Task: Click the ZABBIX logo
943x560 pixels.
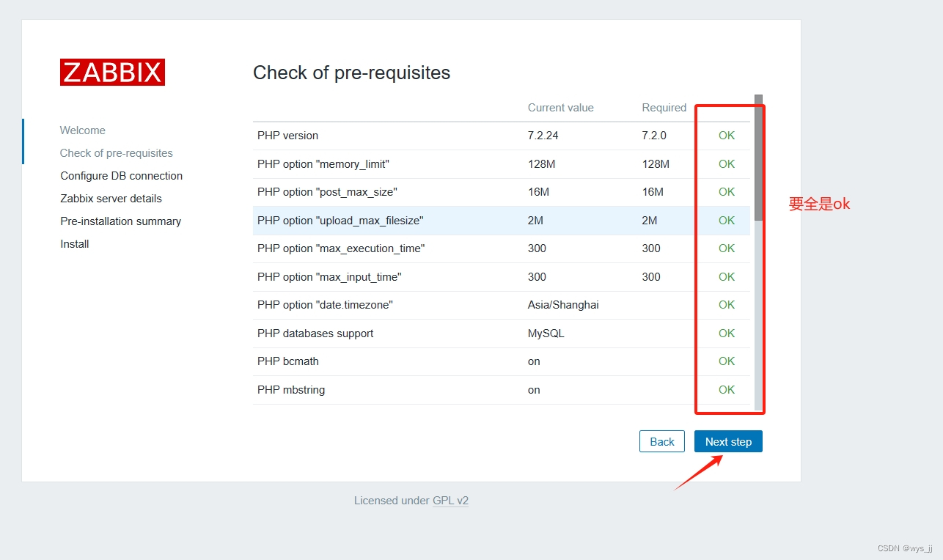Action: pyautogui.click(x=112, y=72)
